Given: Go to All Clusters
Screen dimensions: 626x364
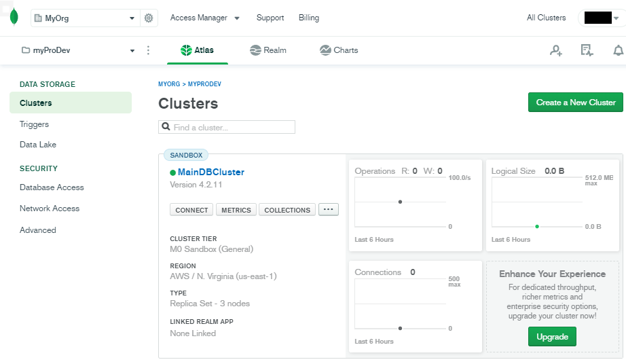Looking at the screenshot, I should click(x=546, y=18).
